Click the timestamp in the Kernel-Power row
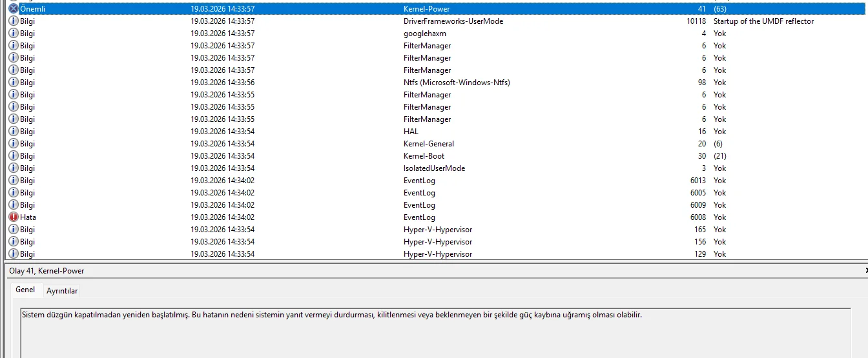The image size is (868, 358). point(223,9)
